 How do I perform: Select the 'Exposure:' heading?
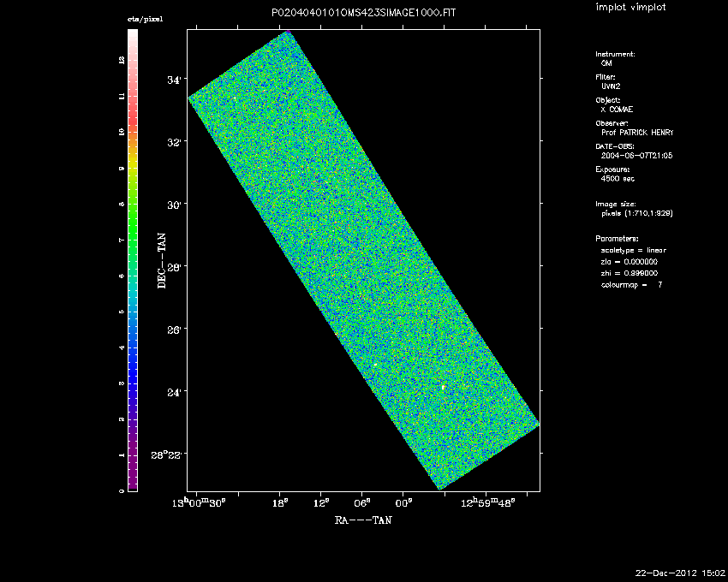coord(612,169)
